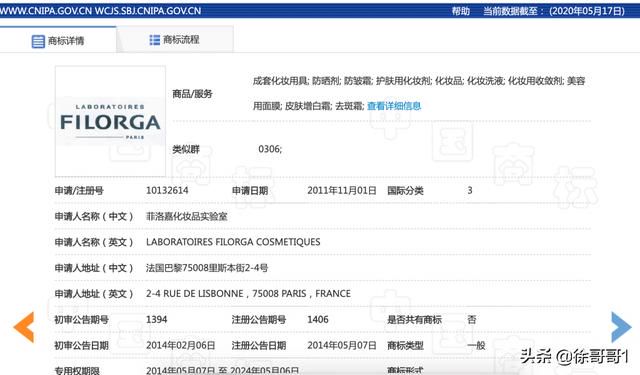Click the orange left arrow icon
Screen dimensions: 640x375
tap(24, 327)
